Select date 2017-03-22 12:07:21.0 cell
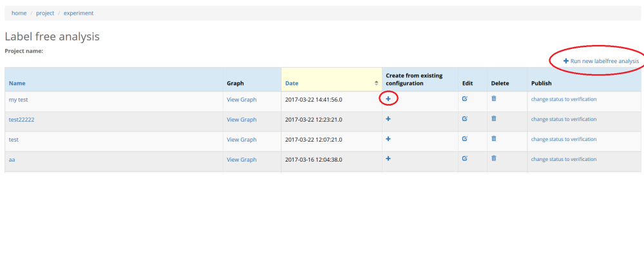The height and width of the screenshot is (266, 644). [332, 142]
